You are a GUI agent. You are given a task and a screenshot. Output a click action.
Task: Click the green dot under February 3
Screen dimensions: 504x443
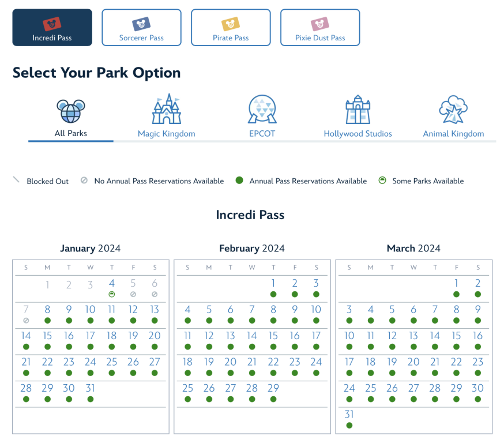click(316, 294)
